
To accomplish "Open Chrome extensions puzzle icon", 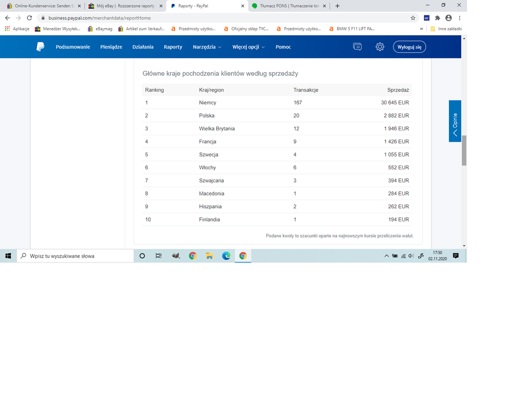I will (437, 18).
